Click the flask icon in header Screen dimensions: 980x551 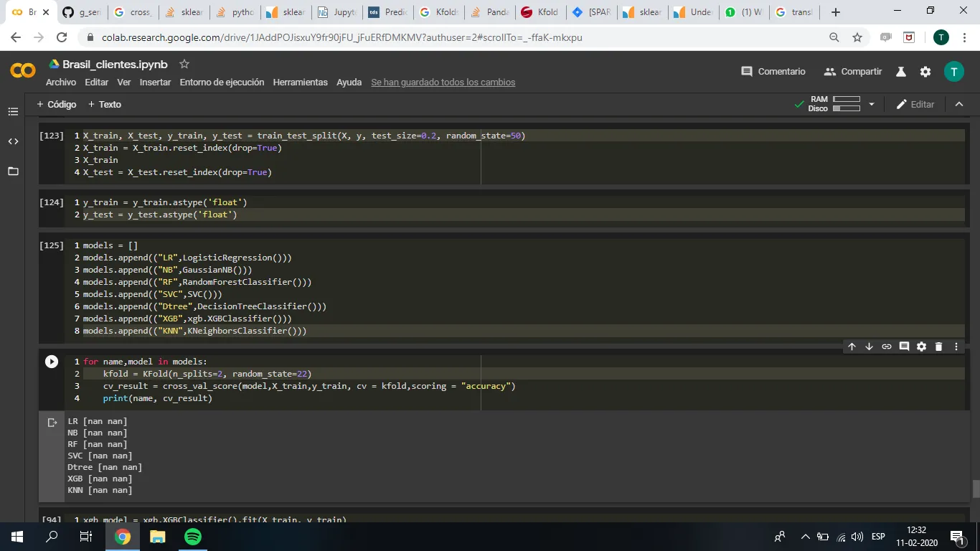[x=901, y=72]
